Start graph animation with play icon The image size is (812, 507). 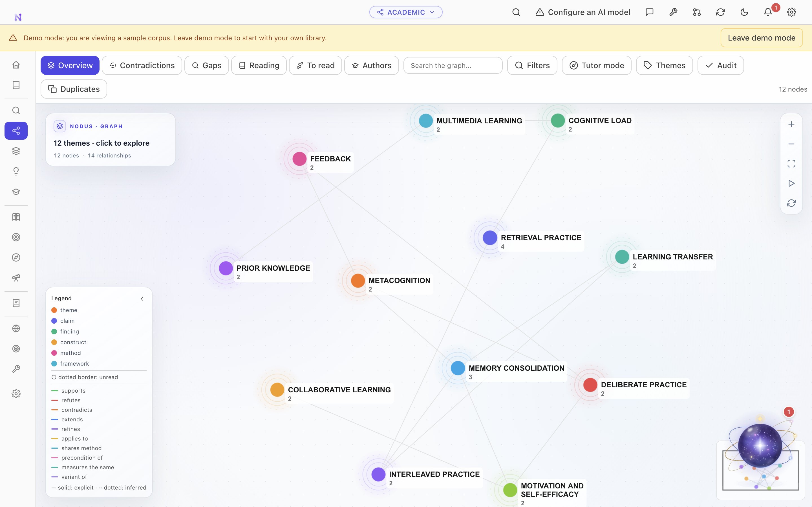(x=791, y=183)
